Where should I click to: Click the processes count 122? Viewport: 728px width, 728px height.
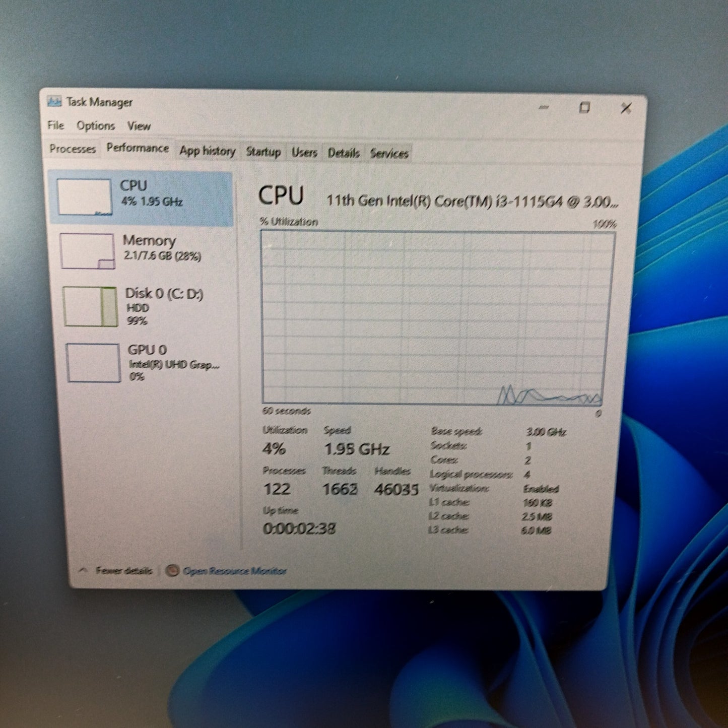277,489
